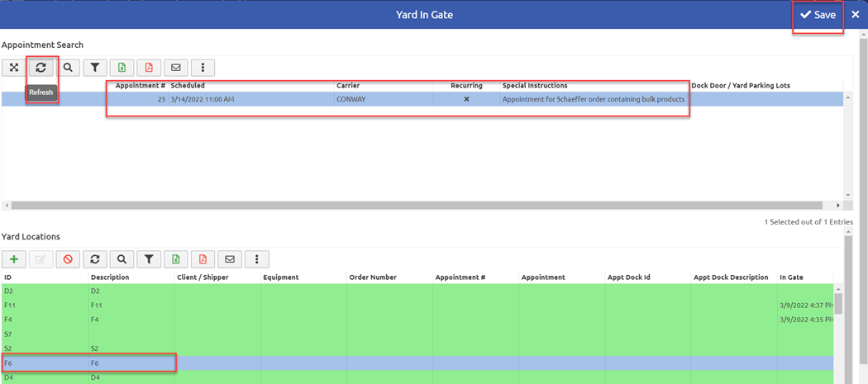Expand the Appointment Search grid to fullscreen

click(14, 68)
